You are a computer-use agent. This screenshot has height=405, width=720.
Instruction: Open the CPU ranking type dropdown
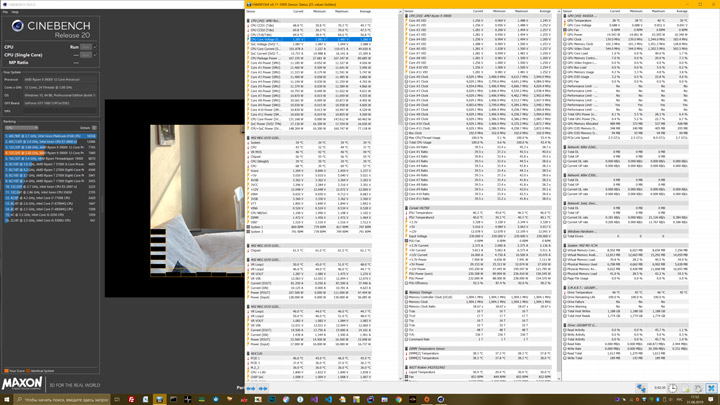tap(21, 128)
